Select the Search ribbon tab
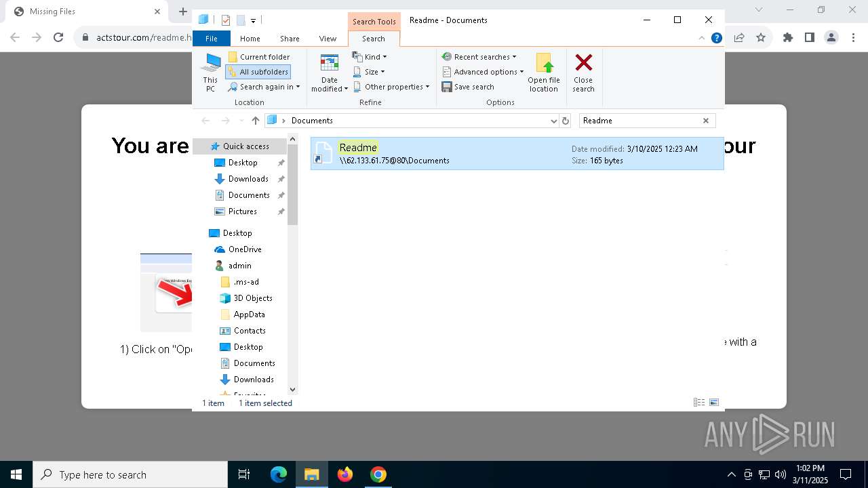Image resolution: width=868 pixels, height=488 pixels. click(374, 39)
